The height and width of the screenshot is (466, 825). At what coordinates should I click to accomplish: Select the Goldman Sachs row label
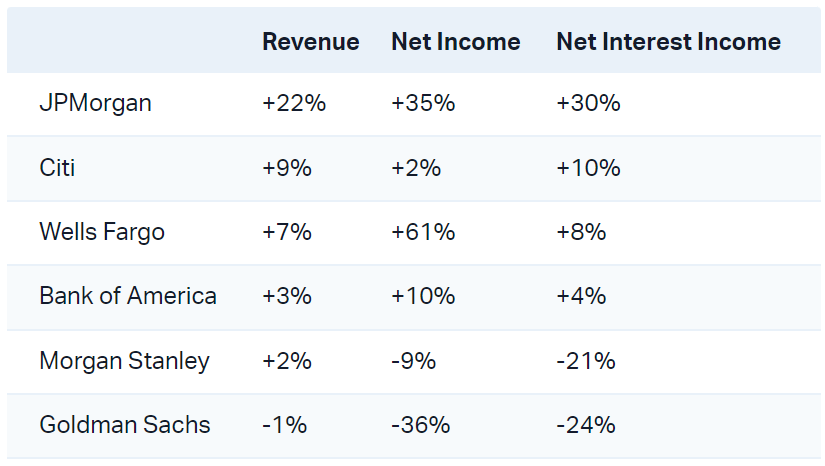click(x=125, y=425)
